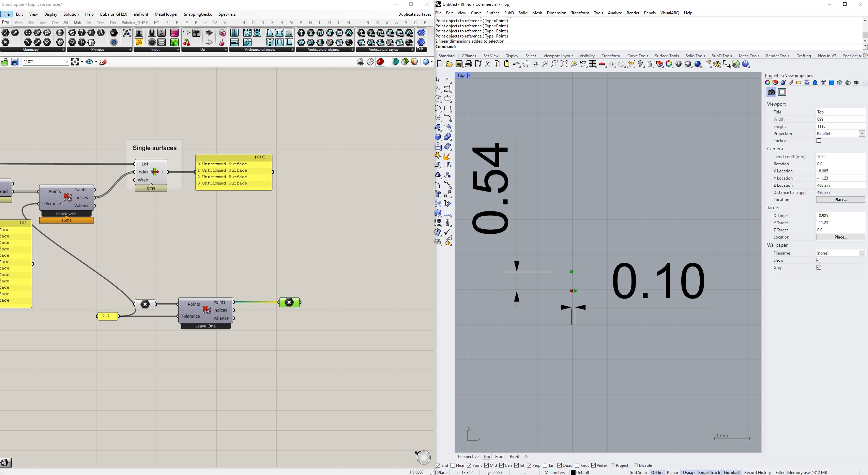
Task: Enable the Knot osnap checkbox
Action: point(577,465)
